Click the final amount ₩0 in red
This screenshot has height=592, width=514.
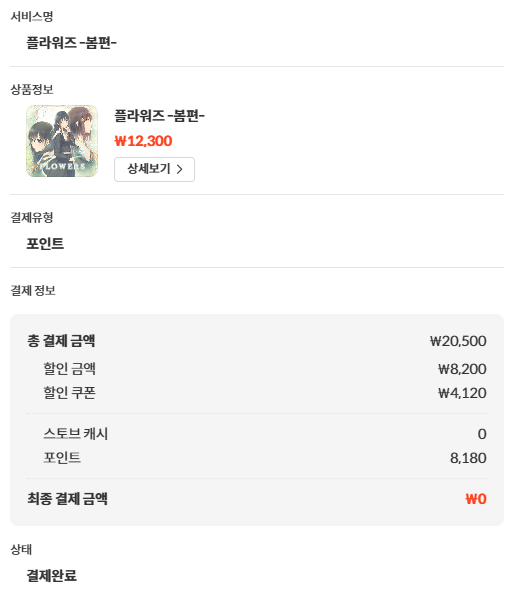coord(476,499)
